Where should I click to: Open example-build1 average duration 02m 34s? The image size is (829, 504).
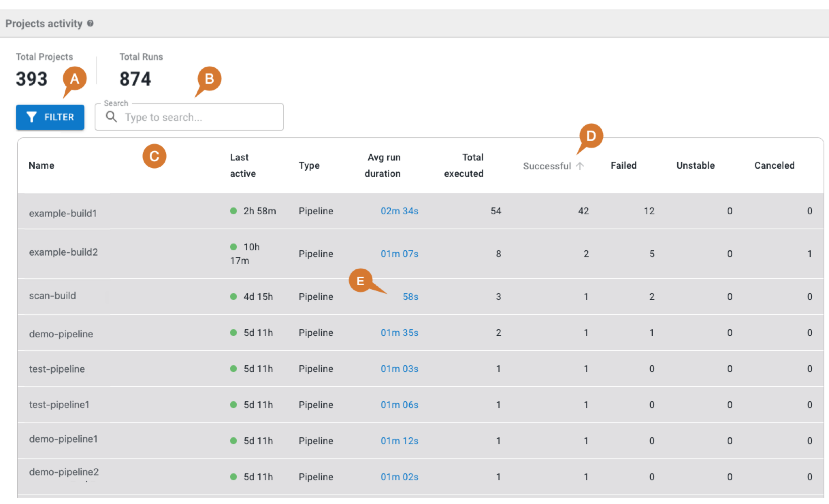tap(399, 211)
